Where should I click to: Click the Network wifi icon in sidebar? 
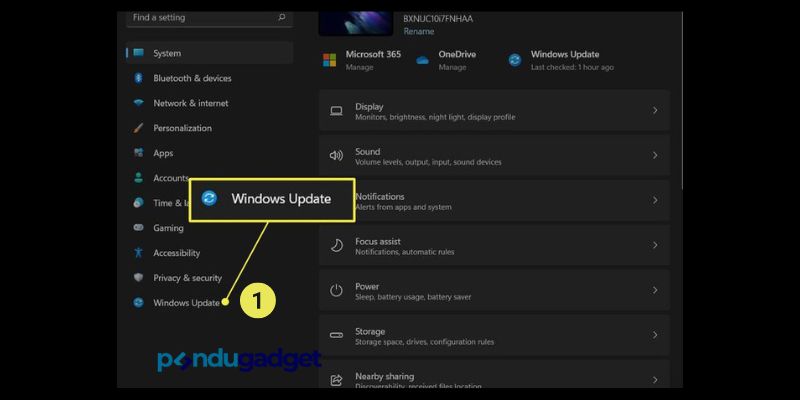click(138, 103)
